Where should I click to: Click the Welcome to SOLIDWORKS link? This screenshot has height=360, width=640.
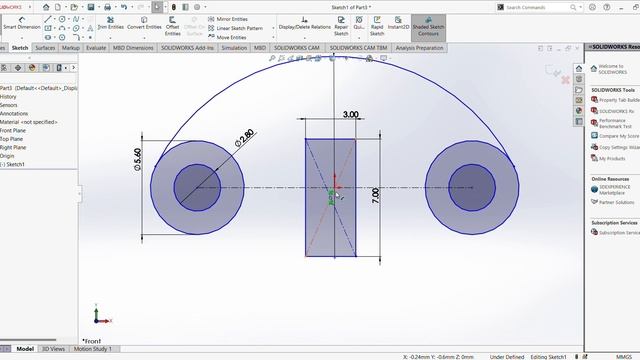pyautogui.click(x=612, y=69)
